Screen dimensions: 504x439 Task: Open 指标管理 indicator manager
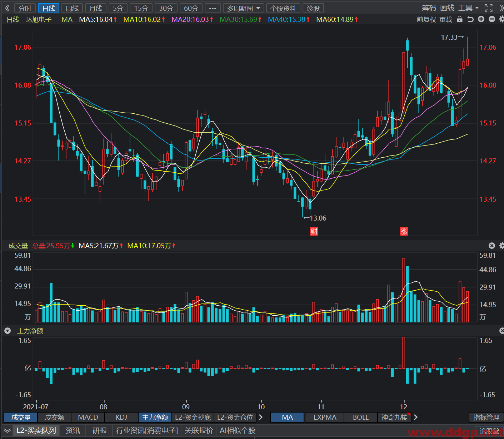coord(486,417)
